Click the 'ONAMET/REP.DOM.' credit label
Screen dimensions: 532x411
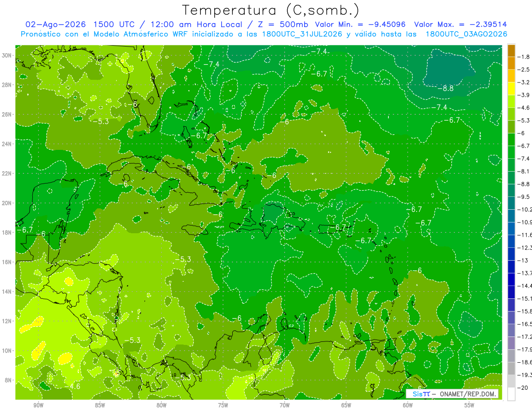point(467,394)
